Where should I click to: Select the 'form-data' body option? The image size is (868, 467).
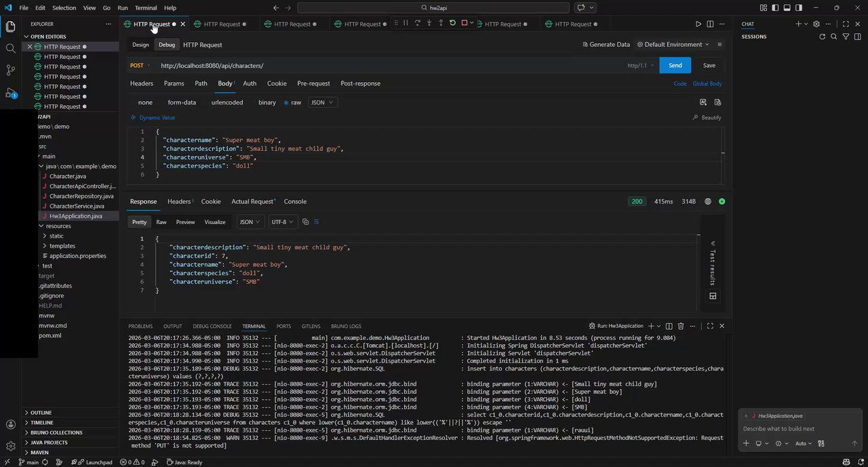point(182,102)
